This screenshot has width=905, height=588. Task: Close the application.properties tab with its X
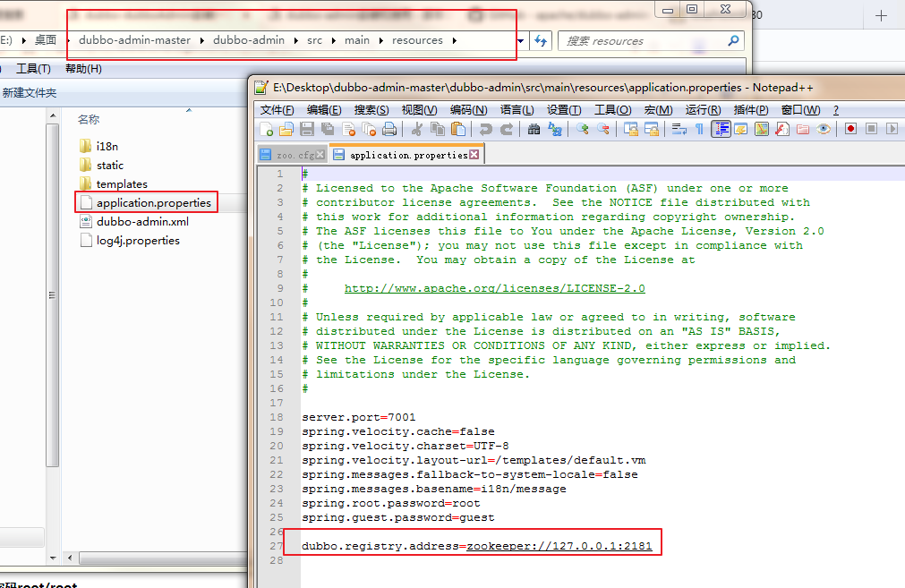tap(474, 155)
